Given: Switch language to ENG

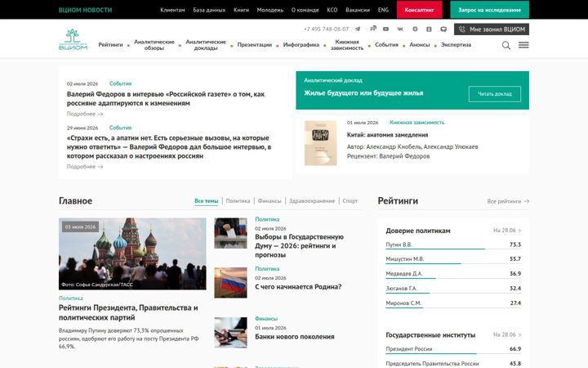Looking at the screenshot, I should point(383,10).
